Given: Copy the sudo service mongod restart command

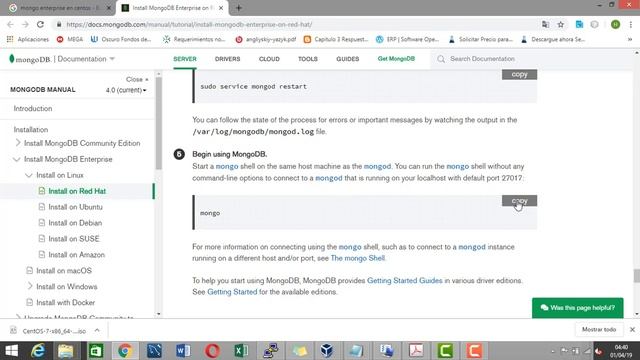Looking at the screenshot, I should click(519, 74).
